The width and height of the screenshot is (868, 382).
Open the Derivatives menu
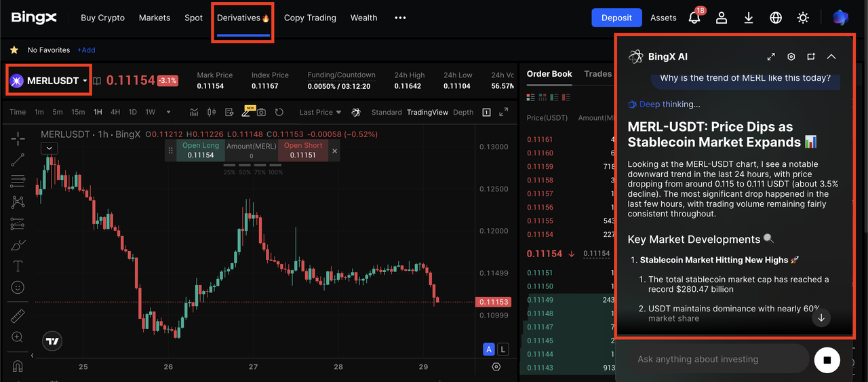243,18
